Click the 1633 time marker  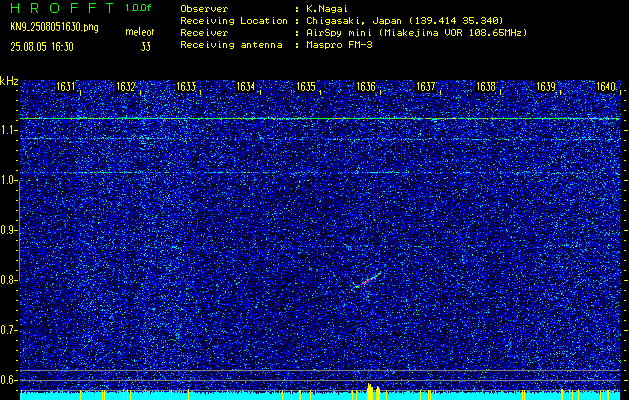coord(186,87)
